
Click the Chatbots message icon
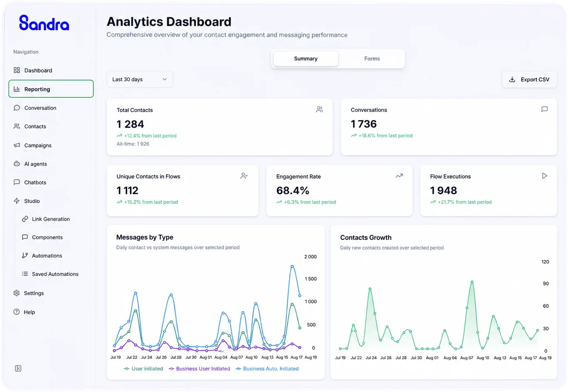click(17, 182)
